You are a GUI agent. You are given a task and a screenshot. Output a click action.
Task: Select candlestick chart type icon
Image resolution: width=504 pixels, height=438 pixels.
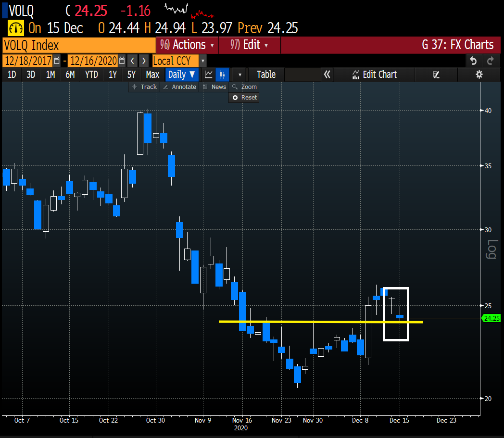point(222,75)
